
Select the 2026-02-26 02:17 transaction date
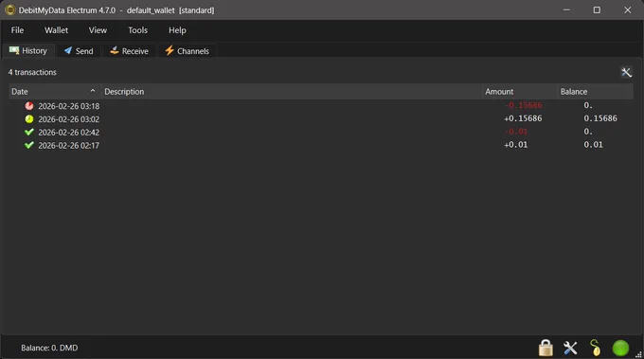click(68, 146)
